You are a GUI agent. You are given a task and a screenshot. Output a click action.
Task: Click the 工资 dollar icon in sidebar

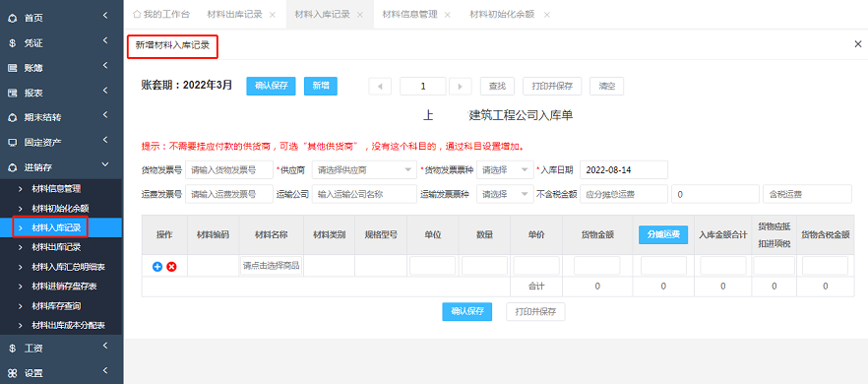[12, 349]
